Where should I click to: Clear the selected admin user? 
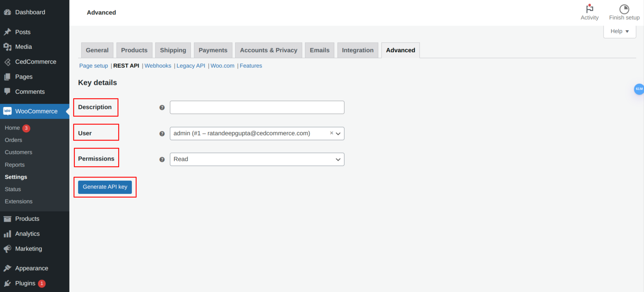pyautogui.click(x=331, y=133)
